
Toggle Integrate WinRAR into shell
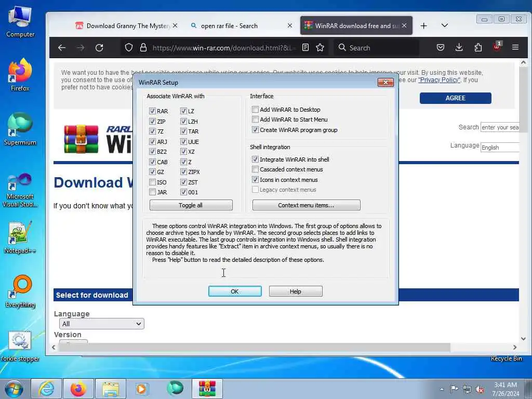[x=255, y=159]
